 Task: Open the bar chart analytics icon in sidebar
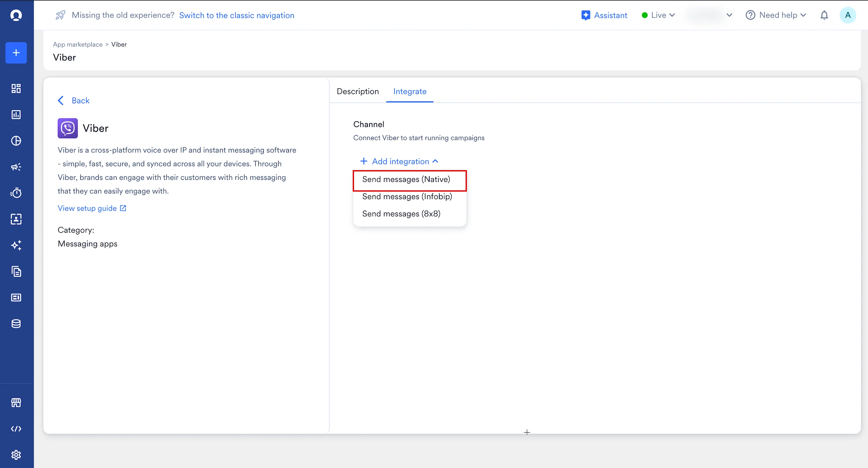coord(16,115)
